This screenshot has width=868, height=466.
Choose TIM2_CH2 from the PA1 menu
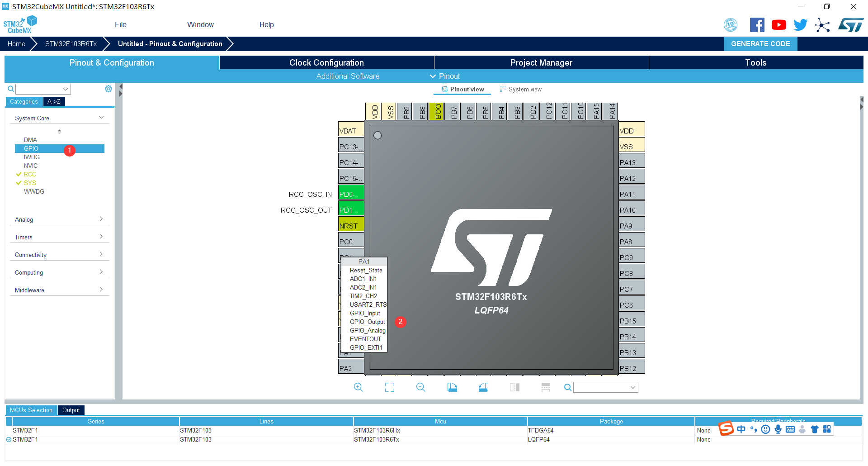pos(363,296)
